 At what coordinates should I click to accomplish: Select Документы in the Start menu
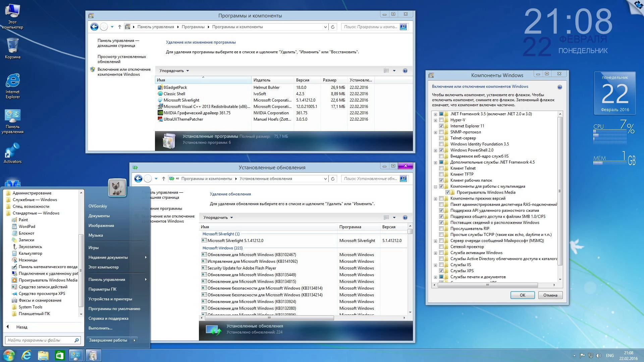point(99,216)
